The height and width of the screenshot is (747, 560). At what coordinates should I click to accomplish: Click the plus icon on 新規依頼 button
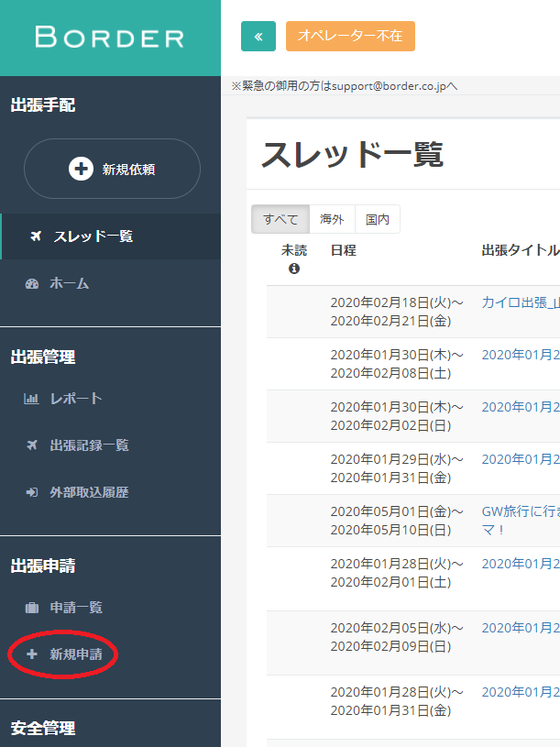pyautogui.click(x=81, y=169)
